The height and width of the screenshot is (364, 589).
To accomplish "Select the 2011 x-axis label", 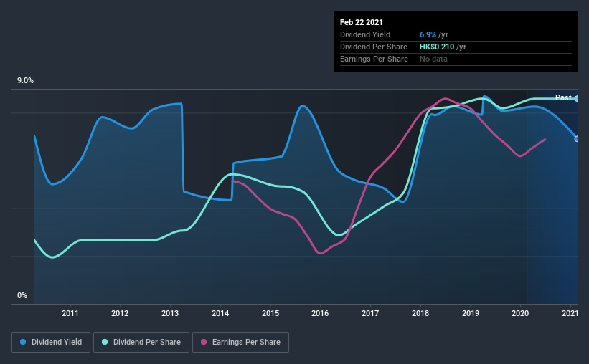I will (70, 313).
